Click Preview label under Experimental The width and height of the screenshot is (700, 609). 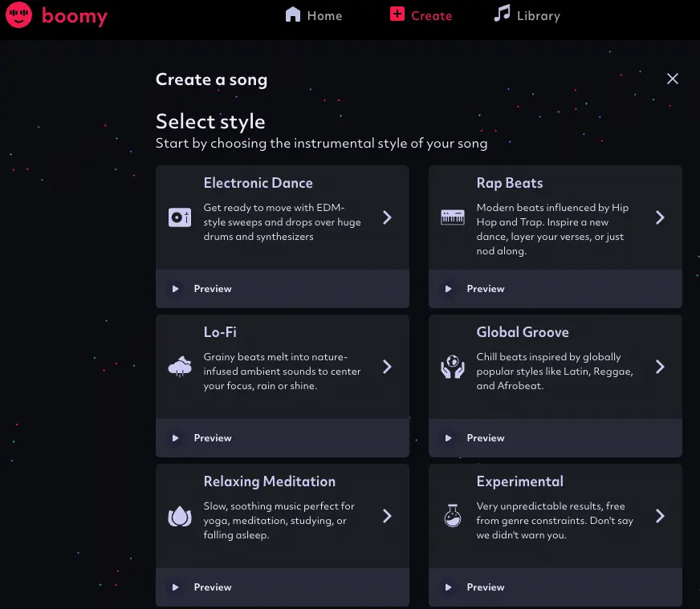pos(486,587)
